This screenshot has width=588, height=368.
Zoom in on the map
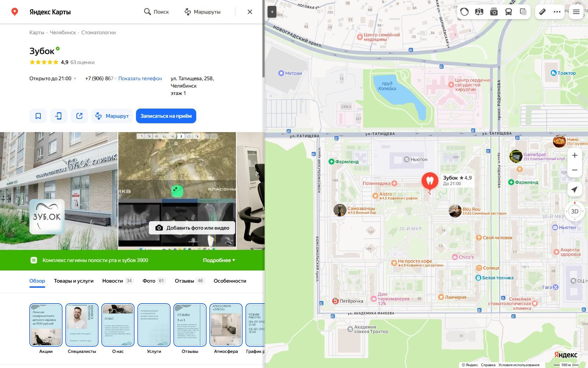[x=575, y=155]
